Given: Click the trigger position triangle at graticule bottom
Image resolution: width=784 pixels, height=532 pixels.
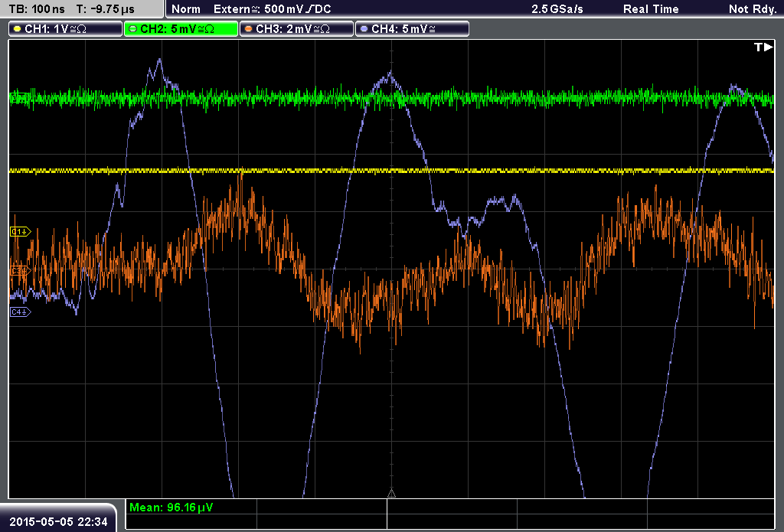Looking at the screenshot, I should pos(391,494).
